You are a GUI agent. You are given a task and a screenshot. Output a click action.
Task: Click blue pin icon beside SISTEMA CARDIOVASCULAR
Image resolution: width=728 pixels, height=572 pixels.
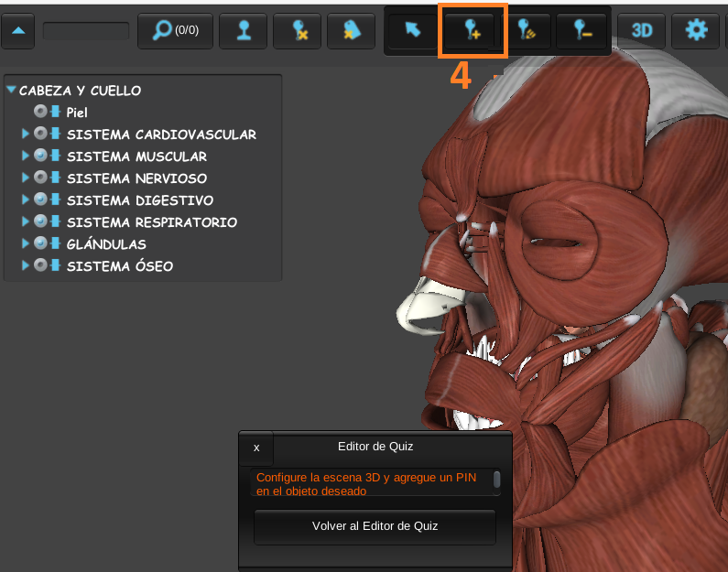55,134
